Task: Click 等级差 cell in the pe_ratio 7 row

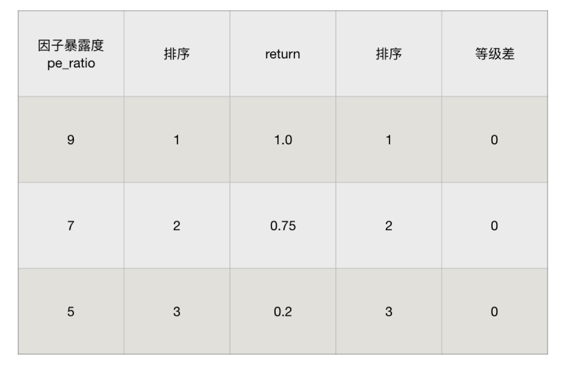Action: click(x=494, y=225)
